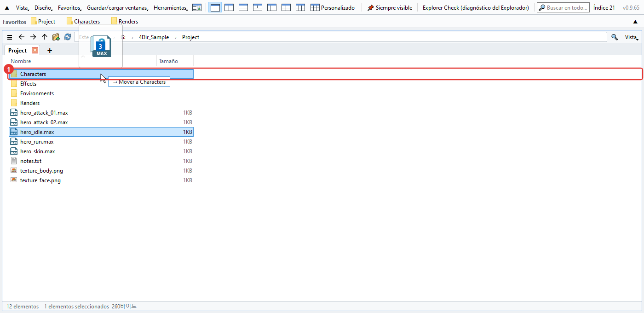This screenshot has width=644, height=313.
Task: Choose layout with one top, two bottom panes
Action: (258, 8)
